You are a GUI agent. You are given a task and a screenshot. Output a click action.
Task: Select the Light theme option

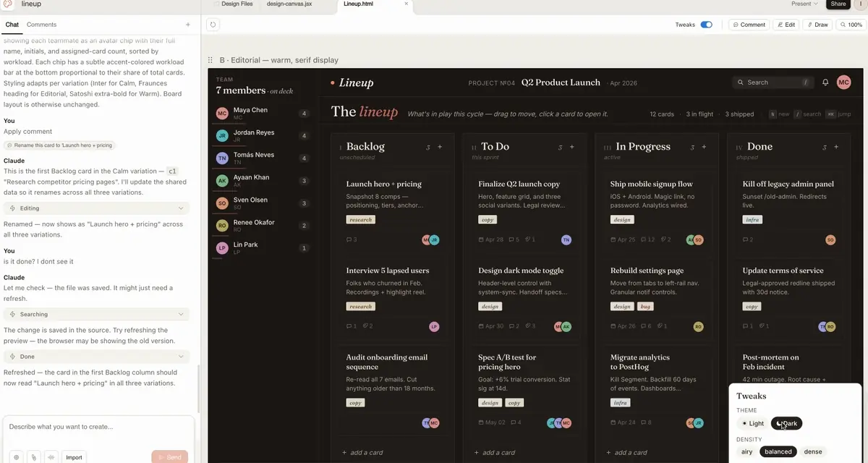pos(752,424)
